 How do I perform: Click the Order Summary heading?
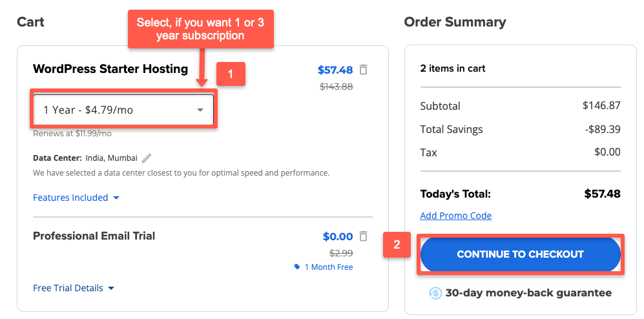click(x=455, y=22)
